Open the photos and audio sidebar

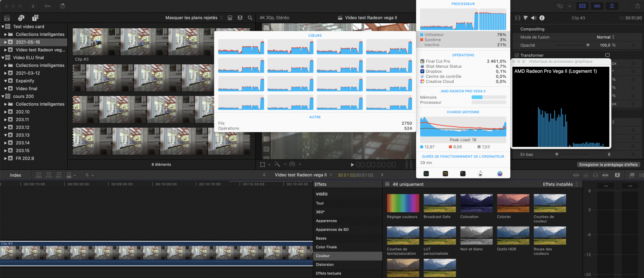21,18
